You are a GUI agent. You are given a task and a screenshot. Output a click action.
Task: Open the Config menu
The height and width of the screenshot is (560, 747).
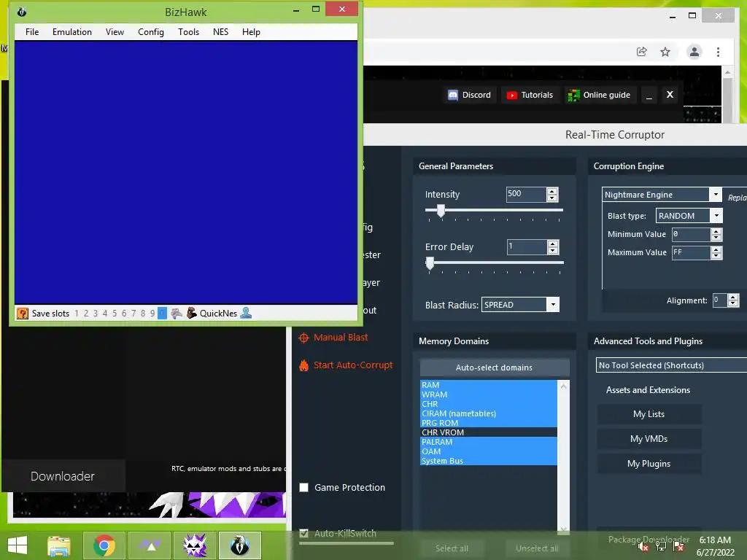[x=151, y=32]
